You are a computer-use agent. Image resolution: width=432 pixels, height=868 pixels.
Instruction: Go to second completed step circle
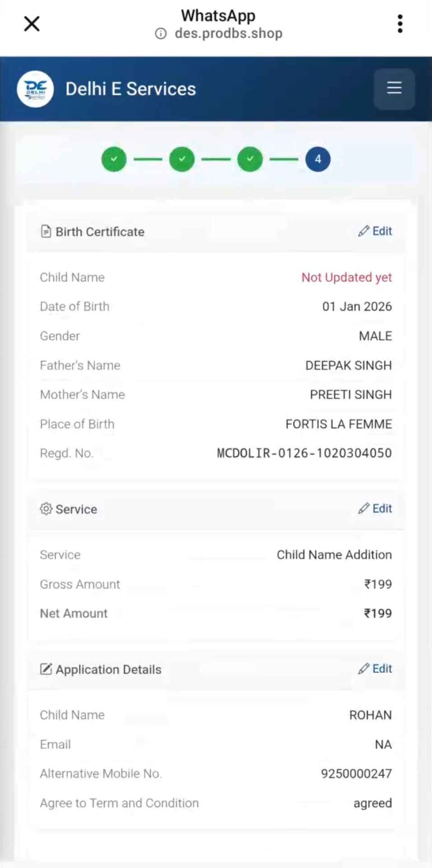182,159
